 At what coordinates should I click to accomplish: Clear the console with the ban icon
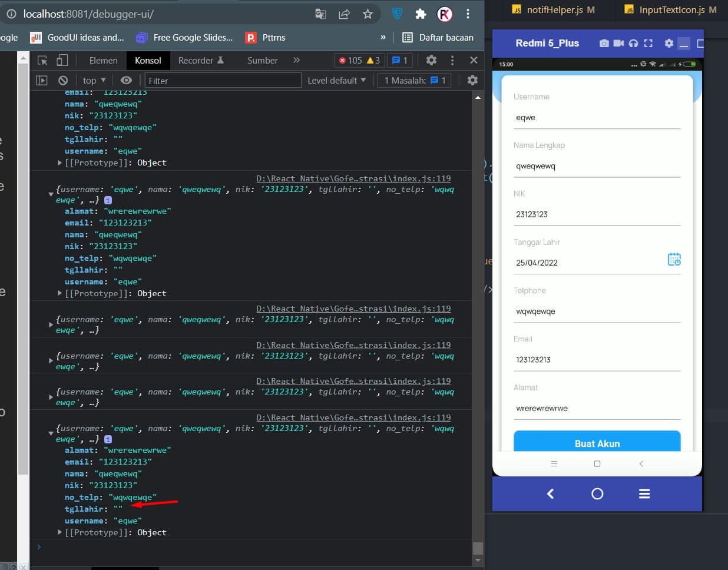point(62,80)
